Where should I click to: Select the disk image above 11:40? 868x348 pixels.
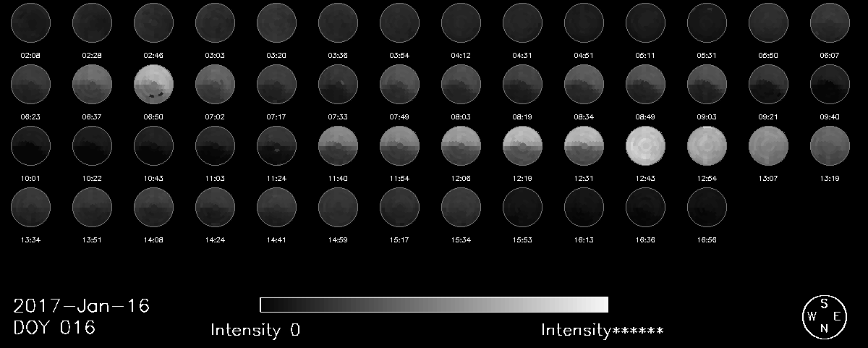coord(338,146)
